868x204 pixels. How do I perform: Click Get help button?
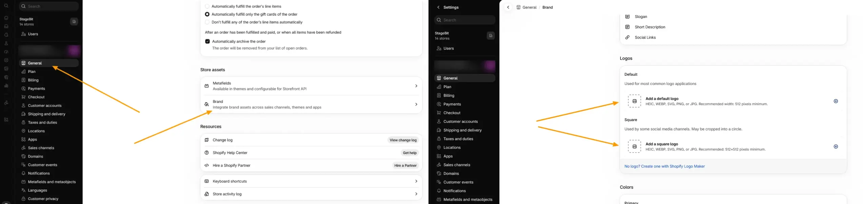[410, 153]
